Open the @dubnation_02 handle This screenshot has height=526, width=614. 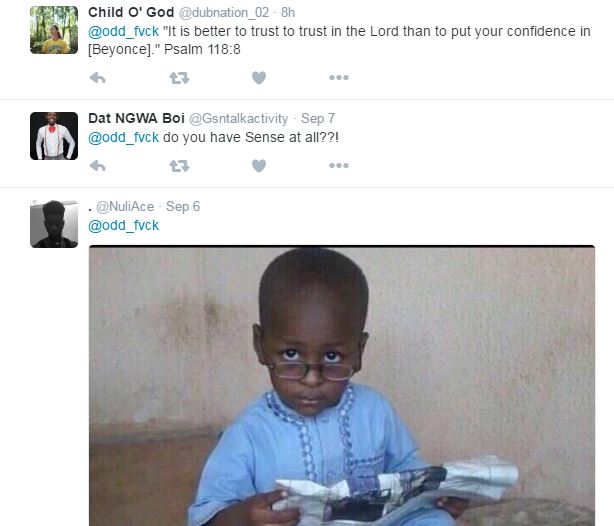coord(224,13)
